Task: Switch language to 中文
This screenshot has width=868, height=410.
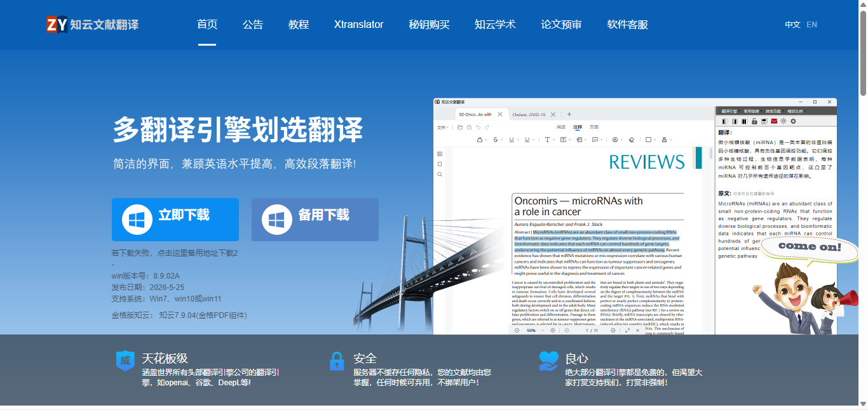Action: click(x=792, y=25)
